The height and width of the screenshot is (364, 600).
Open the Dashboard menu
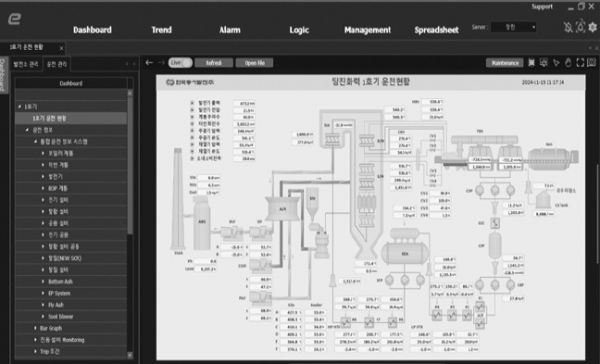92,30
